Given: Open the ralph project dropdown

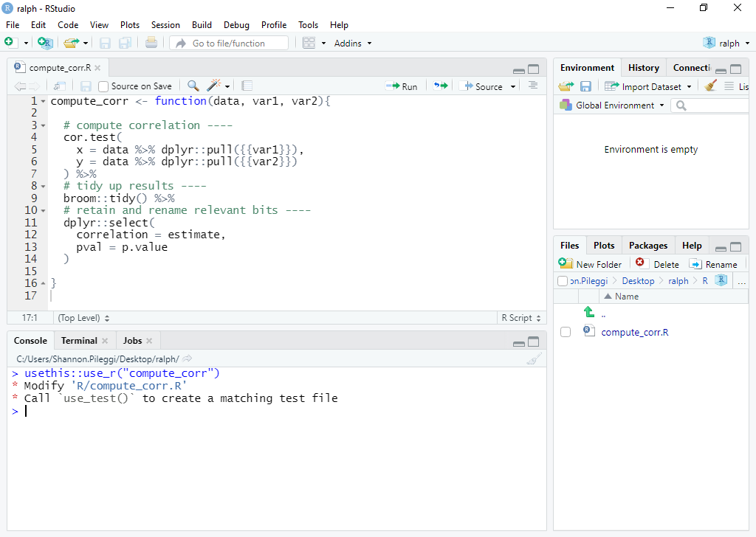Looking at the screenshot, I should [726, 43].
